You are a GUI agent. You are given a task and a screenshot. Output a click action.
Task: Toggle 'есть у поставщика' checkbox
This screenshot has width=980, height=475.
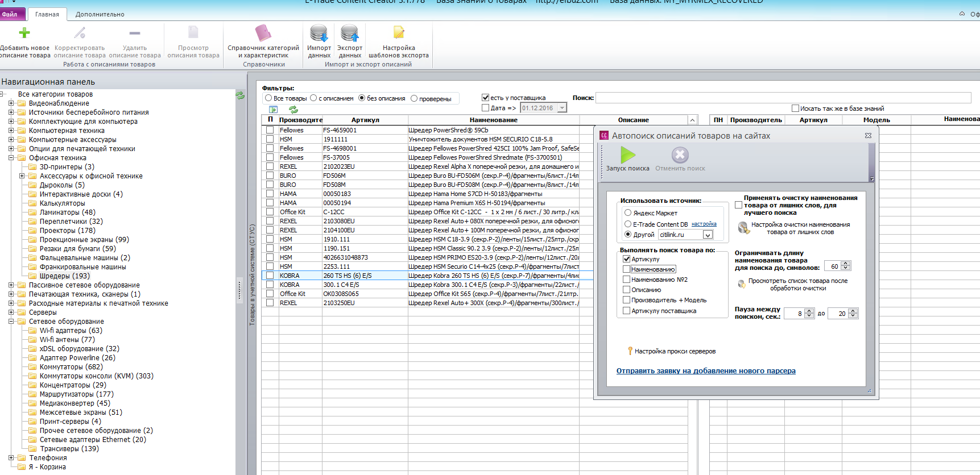pyautogui.click(x=485, y=98)
